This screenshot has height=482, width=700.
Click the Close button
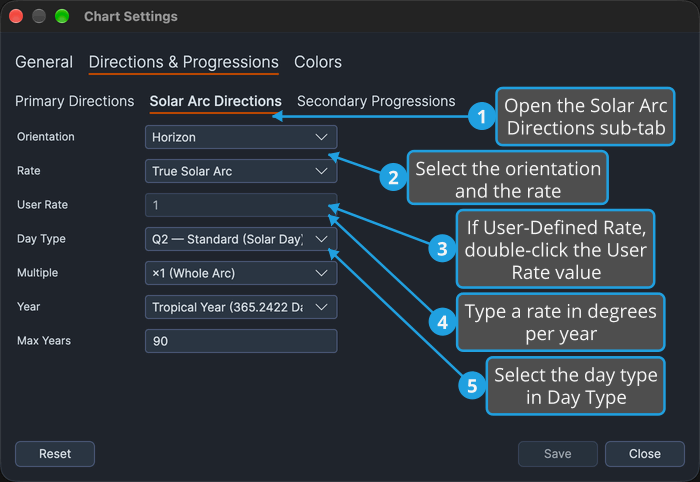pos(645,454)
